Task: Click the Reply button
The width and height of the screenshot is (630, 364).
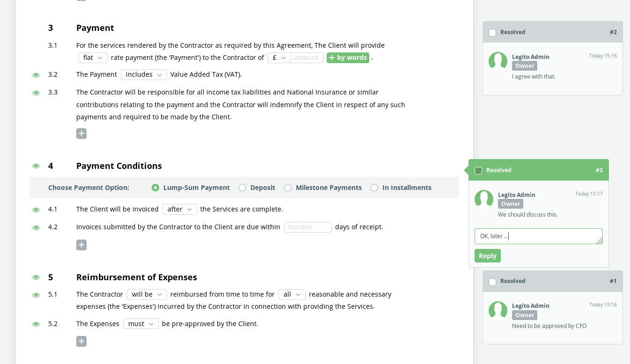Action: (x=488, y=256)
